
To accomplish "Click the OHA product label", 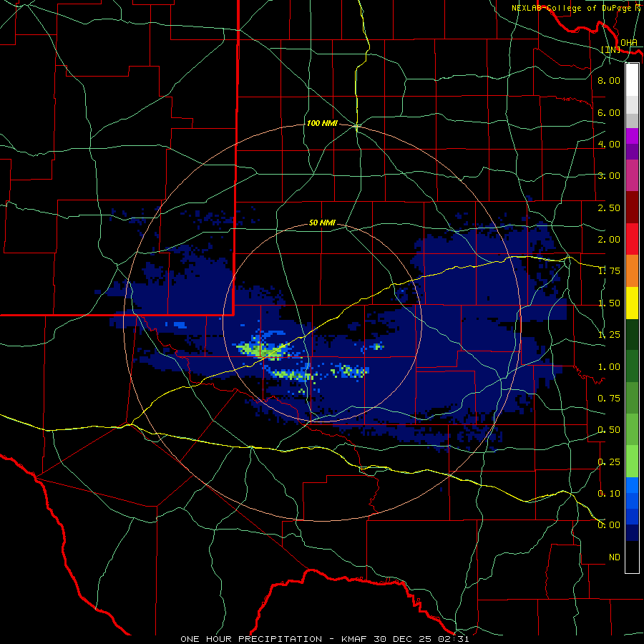I will 629,43.
